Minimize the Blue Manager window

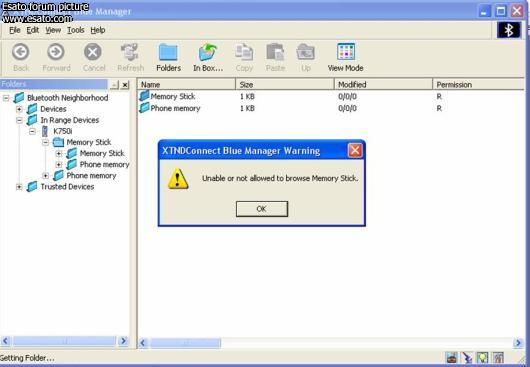pos(484,11)
